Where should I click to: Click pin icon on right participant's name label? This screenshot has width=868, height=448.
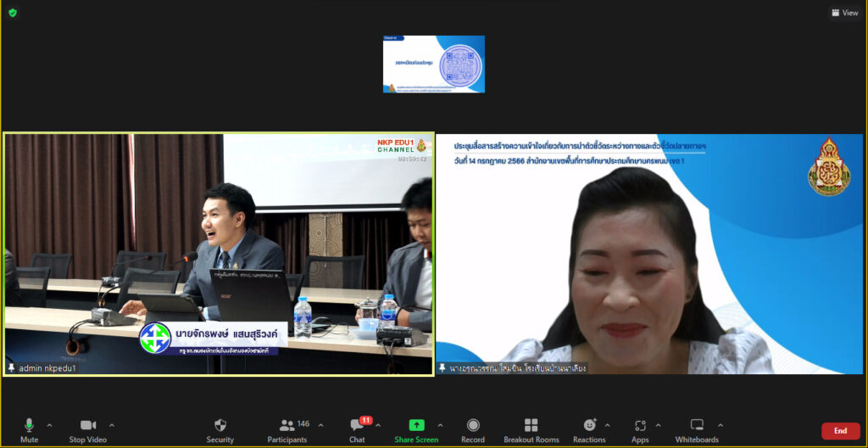[442, 368]
